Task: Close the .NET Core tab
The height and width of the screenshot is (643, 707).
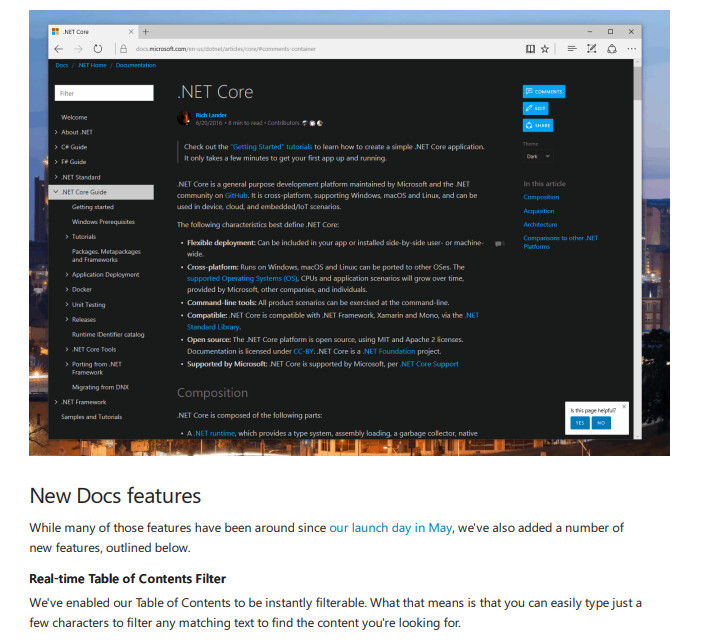Action: (131, 32)
